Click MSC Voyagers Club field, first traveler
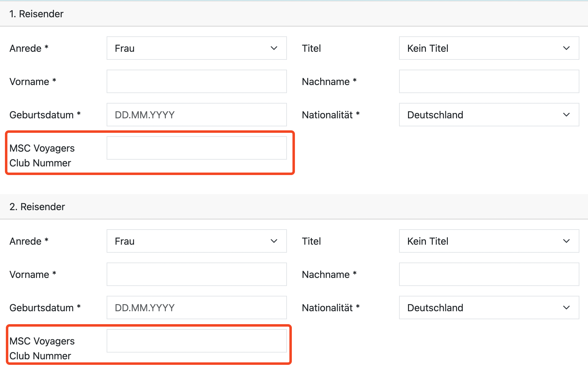This screenshot has width=588, height=371. [197, 148]
